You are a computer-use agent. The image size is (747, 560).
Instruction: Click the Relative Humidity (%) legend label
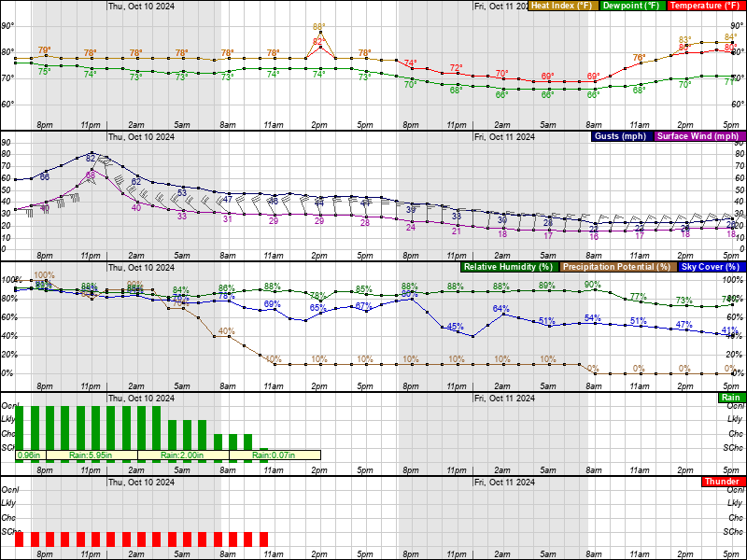(509, 267)
